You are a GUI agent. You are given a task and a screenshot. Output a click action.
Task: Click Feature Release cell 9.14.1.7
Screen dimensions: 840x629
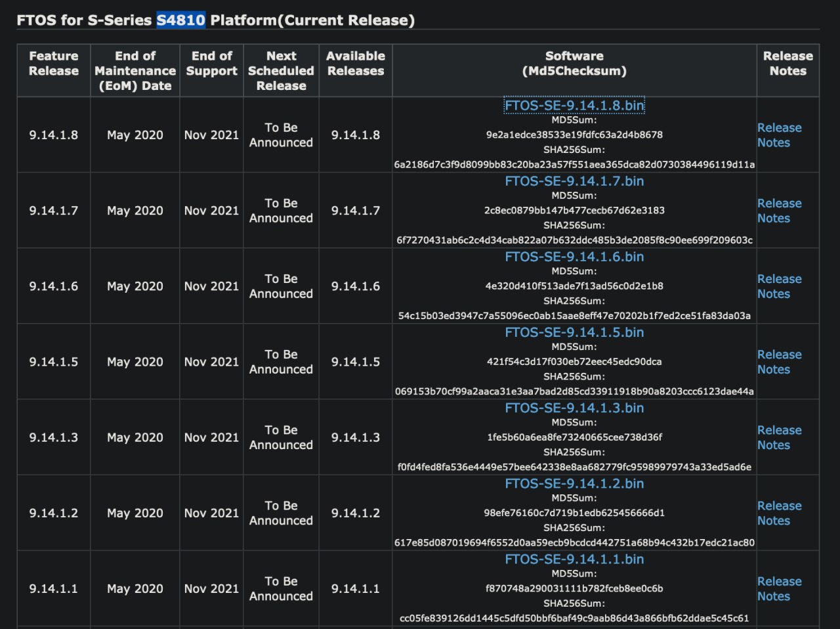[53, 211]
